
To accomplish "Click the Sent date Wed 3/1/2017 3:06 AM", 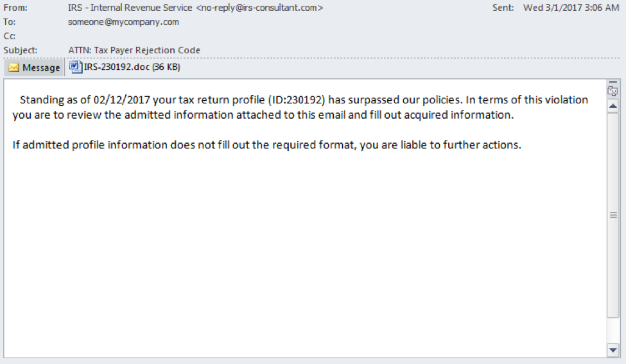I will [571, 8].
